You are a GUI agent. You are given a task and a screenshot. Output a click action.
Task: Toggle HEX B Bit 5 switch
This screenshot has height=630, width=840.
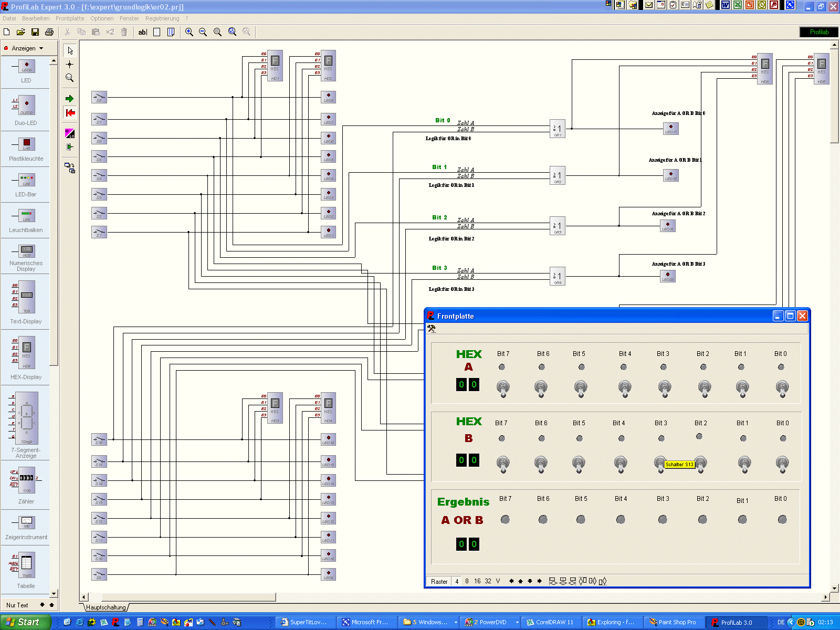pyautogui.click(x=579, y=465)
